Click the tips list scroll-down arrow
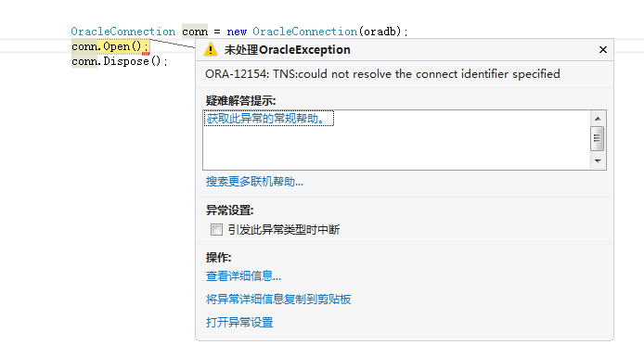 tap(598, 161)
